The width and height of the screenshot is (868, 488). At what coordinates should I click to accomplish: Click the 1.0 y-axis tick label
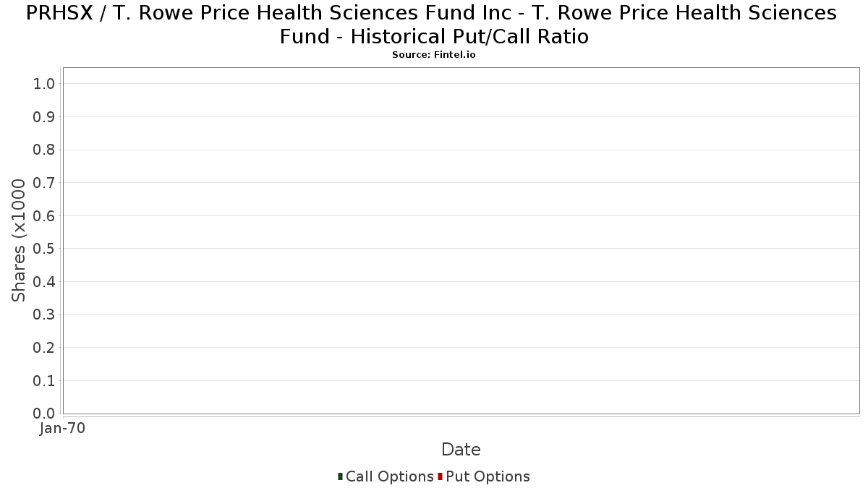point(44,84)
